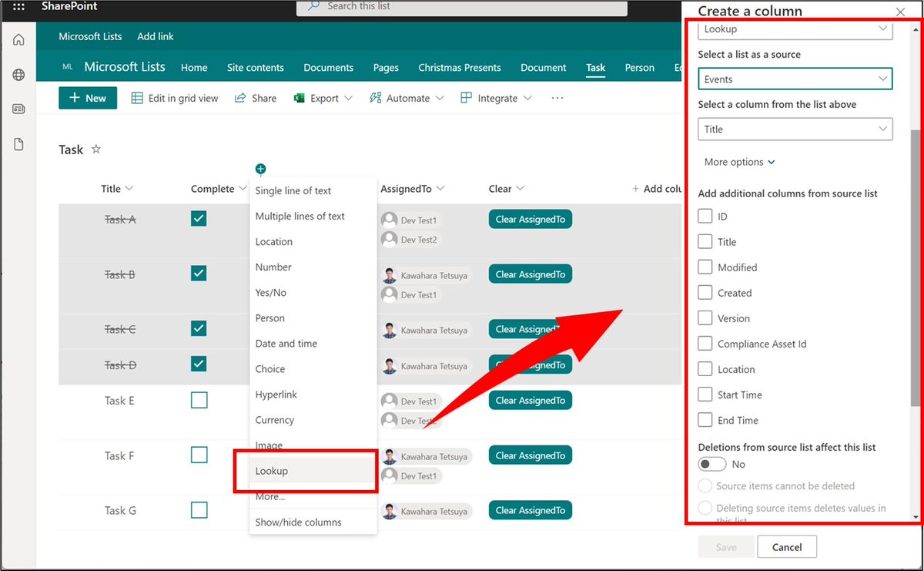This screenshot has width=924, height=571.
Task: Choose Person from the column type menu
Action: (x=313, y=318)
